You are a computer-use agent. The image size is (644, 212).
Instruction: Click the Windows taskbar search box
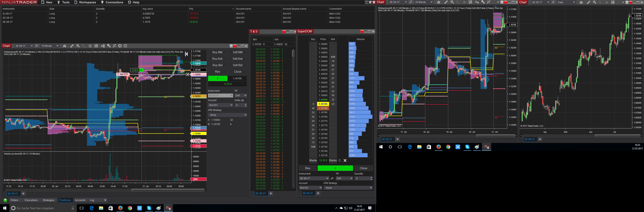[43, 208]
